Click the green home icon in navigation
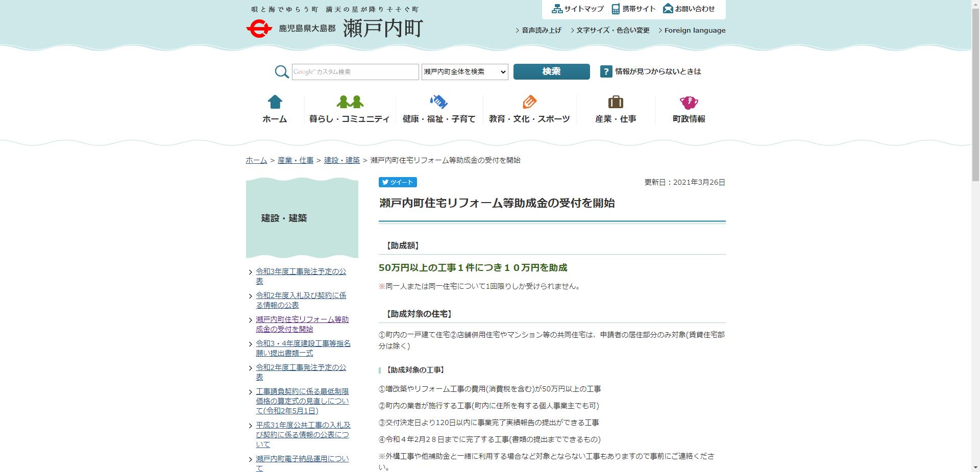This screenshot has width=980, height=472. [275, 102]
